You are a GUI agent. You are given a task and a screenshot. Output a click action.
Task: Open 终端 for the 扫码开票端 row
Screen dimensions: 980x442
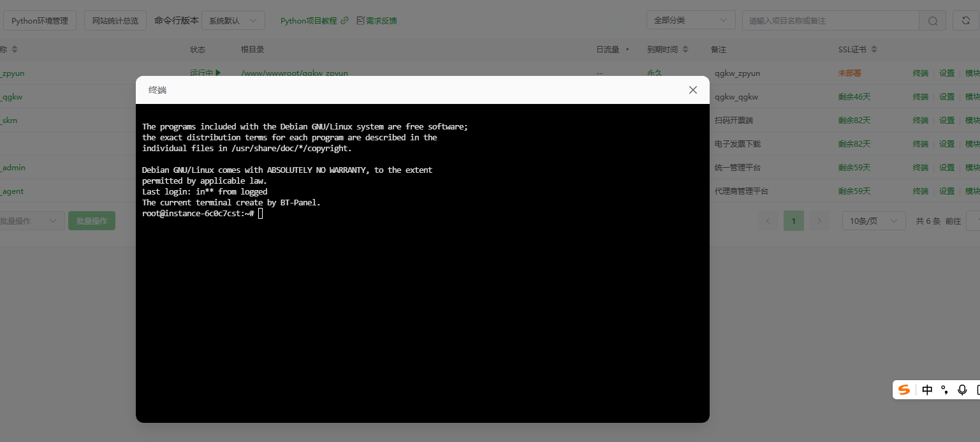(x=921, y=121)
